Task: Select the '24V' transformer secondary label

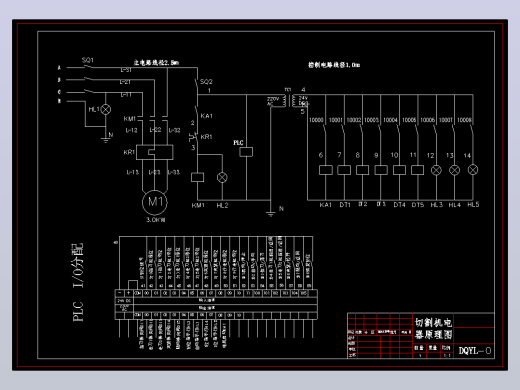Action: point(303,98)
